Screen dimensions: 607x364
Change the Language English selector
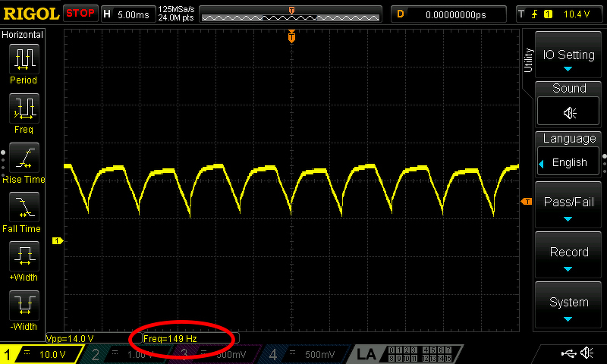coord(568,162)
